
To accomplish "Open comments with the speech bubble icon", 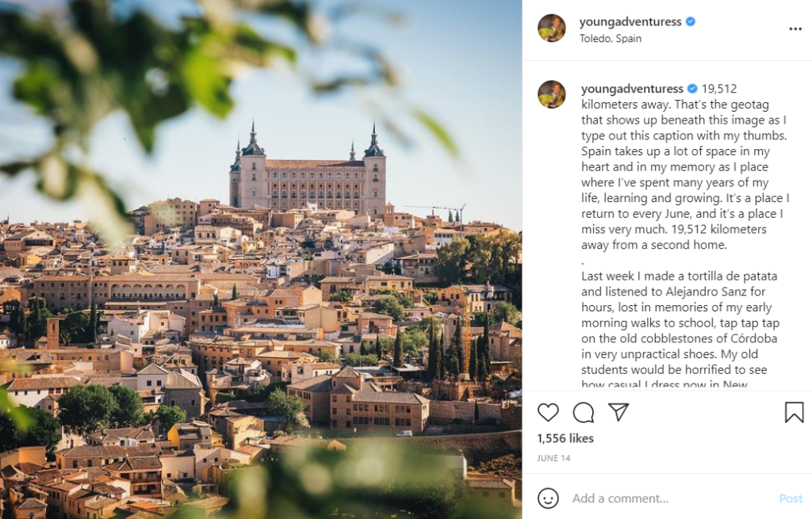I will pyautogui.click(x=583, y=412).
